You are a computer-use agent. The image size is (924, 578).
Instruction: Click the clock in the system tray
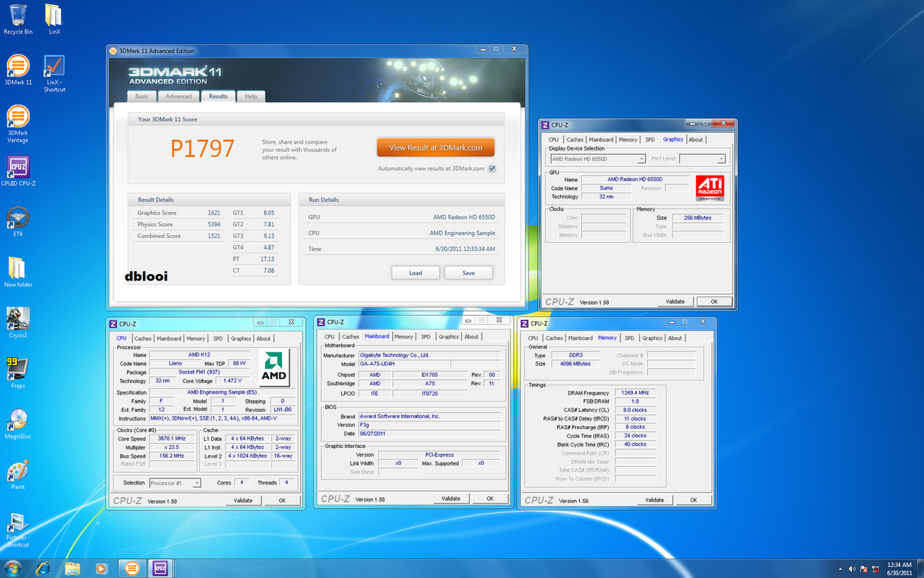[899, 569]
